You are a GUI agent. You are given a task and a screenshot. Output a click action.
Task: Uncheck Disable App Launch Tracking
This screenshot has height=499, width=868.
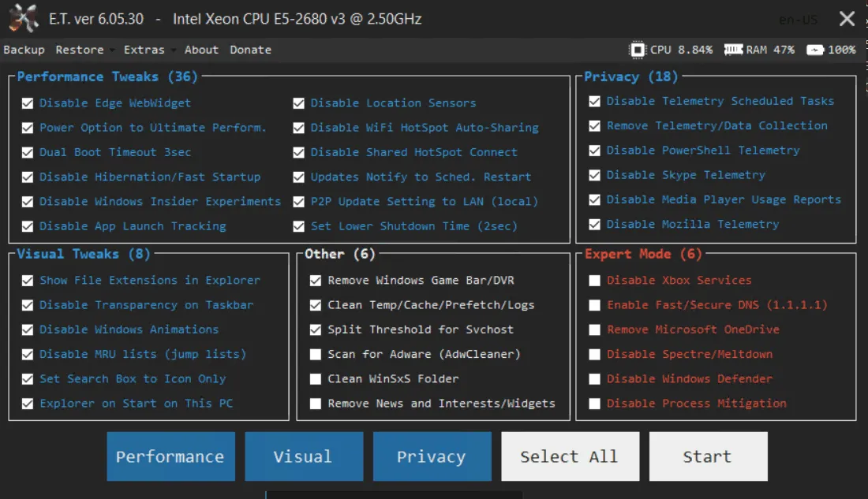(x=27, y=226)
